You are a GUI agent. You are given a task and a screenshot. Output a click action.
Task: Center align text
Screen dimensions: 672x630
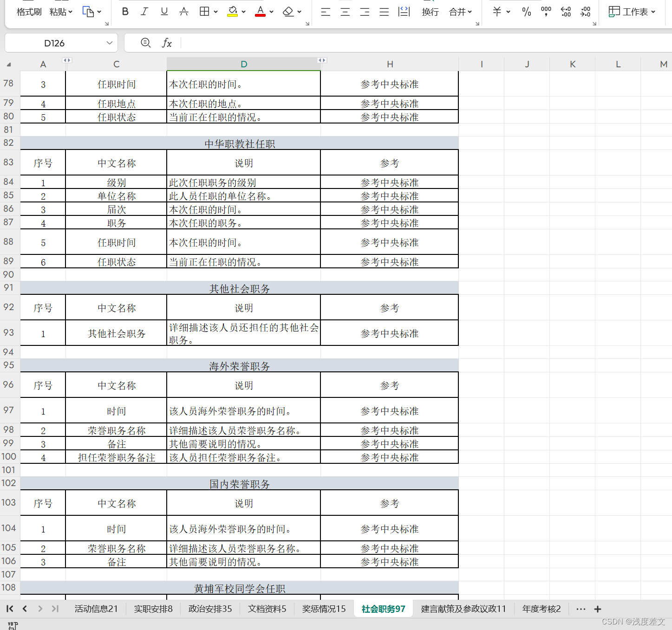[345, 12]
